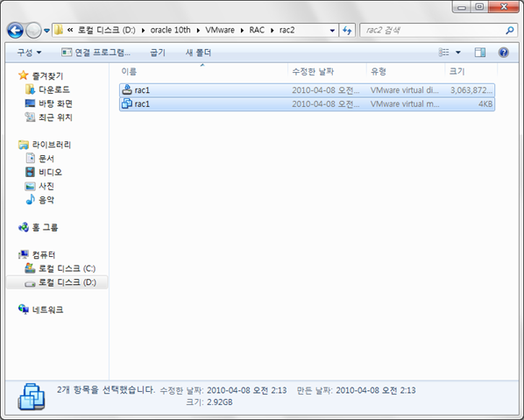Viewport: 524px width, 420px height.
Task: Open 즐겨찾기 favorites group
Action: pos(47,76)
